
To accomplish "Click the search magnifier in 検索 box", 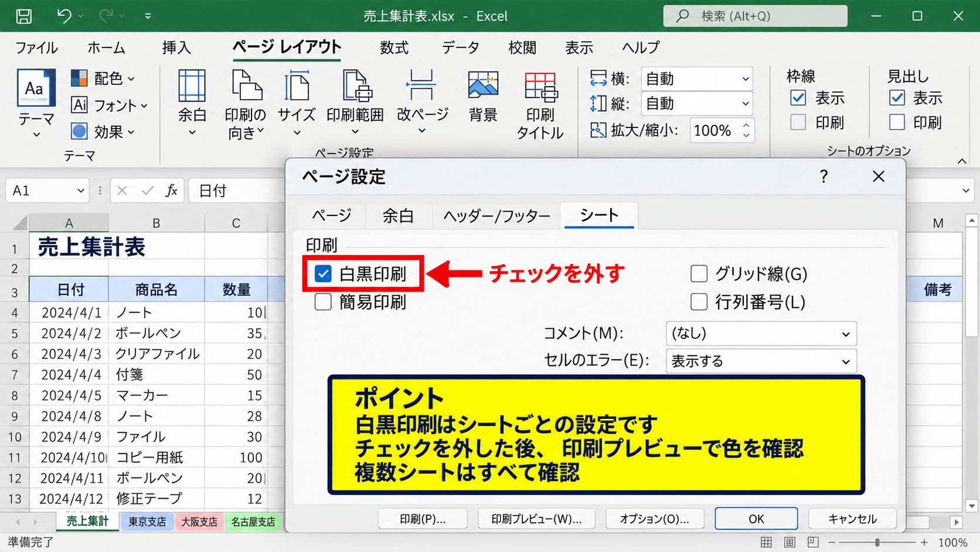I will (682, 16).
